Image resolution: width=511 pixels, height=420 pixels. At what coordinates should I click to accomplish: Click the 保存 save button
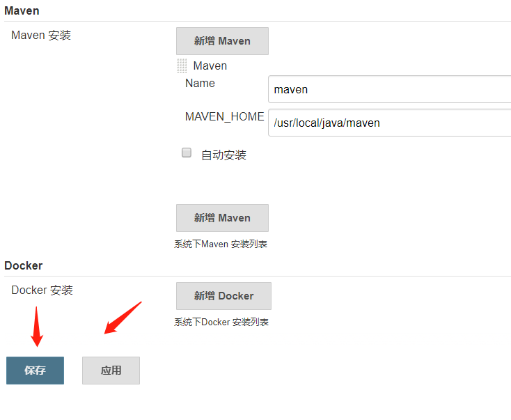click(x=36, y=371)
